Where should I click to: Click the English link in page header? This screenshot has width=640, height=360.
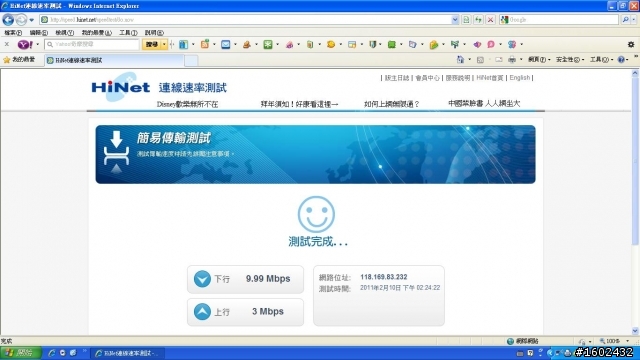(x=520, y=78)
